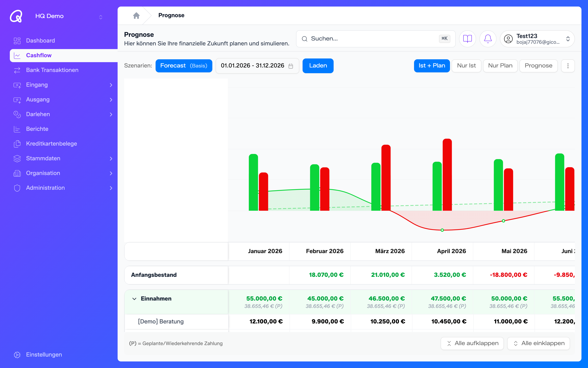Click the Laden button
588x368 pixels.
point(318,66)
